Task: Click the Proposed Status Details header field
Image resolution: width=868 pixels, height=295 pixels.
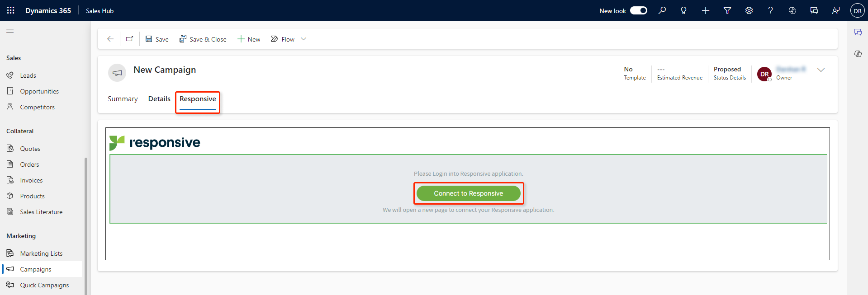Action: (730, 73)
